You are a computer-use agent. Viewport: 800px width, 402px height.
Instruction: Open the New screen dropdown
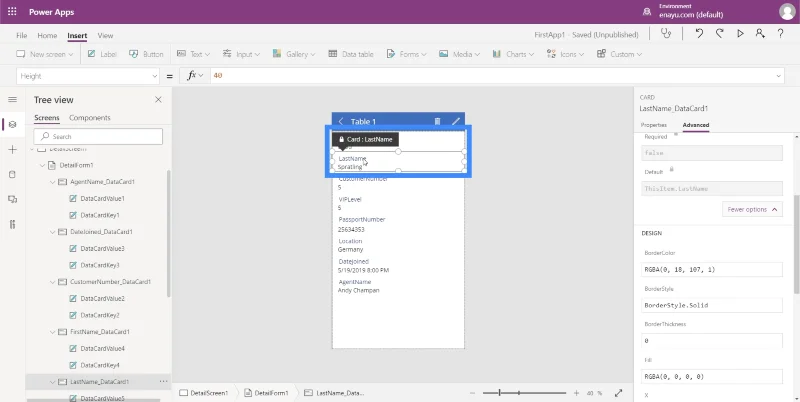pyautogui.click(x=45, y=54)
